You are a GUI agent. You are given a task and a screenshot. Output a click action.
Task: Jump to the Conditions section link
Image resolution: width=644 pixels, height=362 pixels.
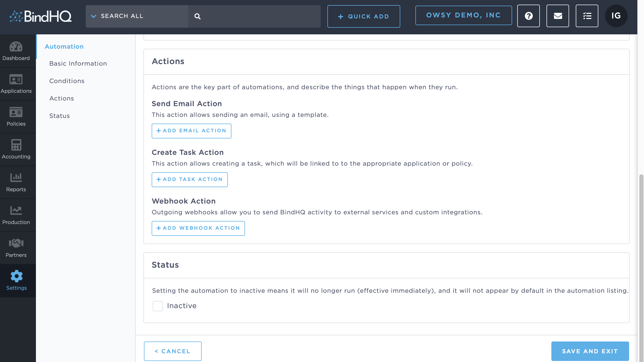click(x=67, y=81)
